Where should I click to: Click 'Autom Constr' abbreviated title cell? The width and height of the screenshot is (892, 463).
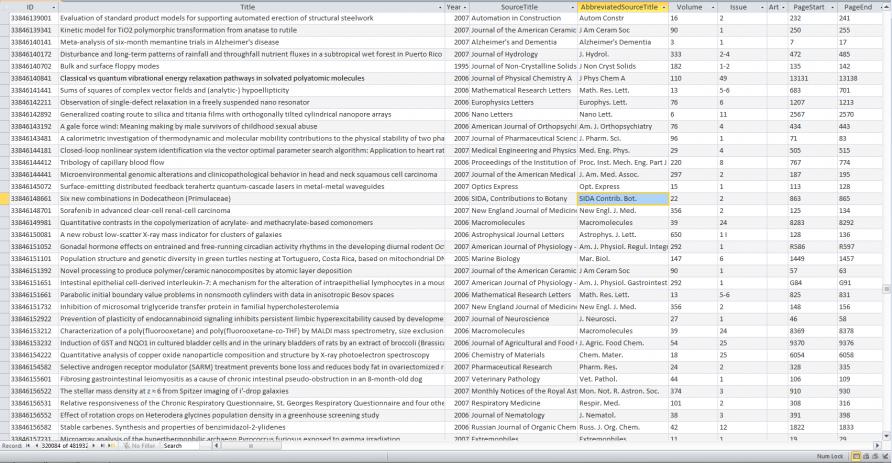pos(622,18)
